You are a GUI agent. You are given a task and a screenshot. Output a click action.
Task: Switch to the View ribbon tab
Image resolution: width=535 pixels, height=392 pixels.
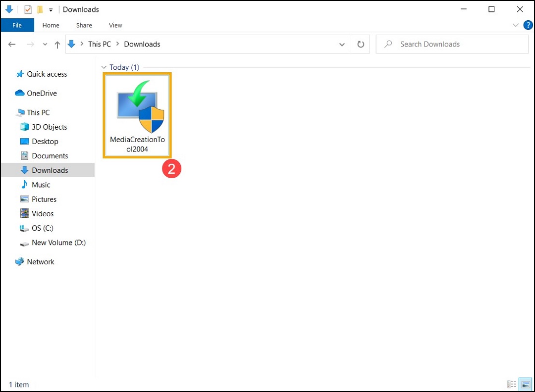coord(115,25)
